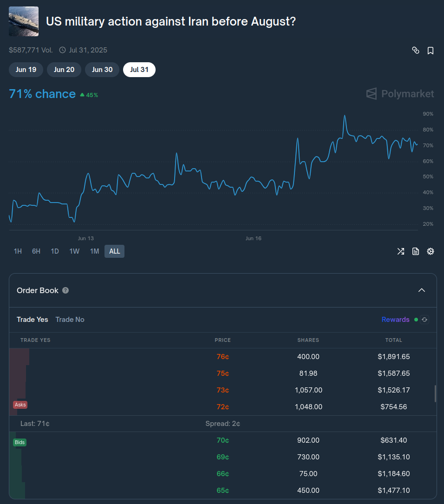Viewport: 444px width, 504px height.
Task: Click the SHARES column header
Action: tap(308, 340)
